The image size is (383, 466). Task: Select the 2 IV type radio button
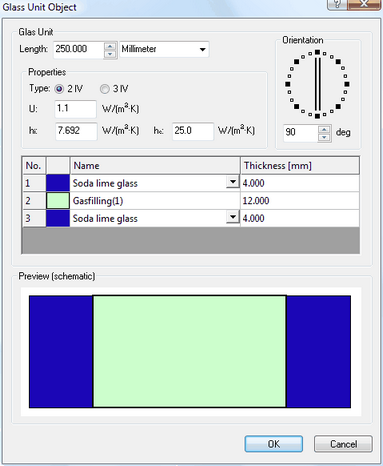(x=59, y=89)
